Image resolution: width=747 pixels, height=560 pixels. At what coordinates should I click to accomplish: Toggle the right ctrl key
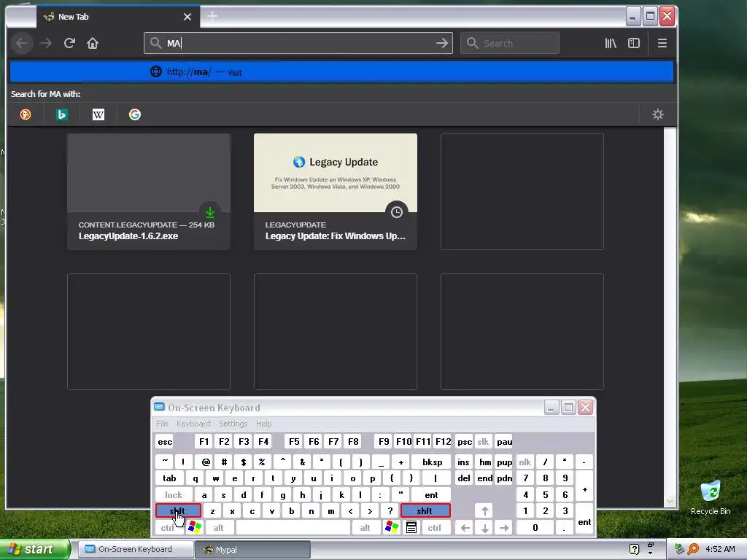(x=435, y=527)
